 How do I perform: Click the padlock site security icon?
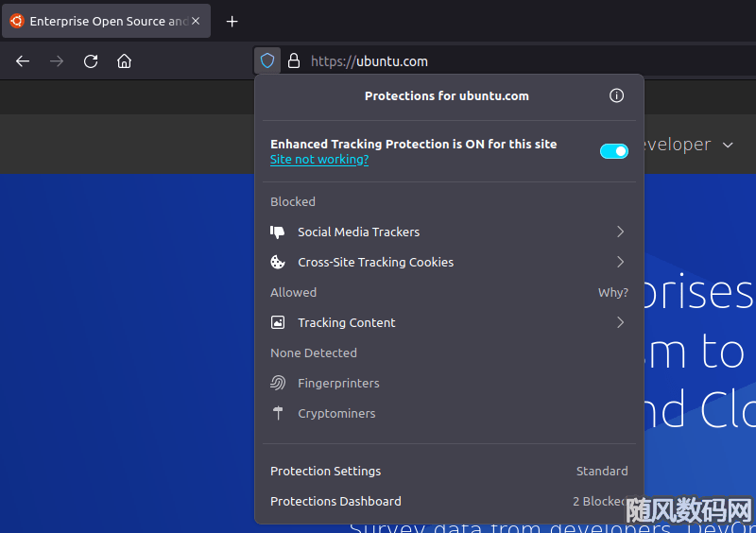tap(294, 60)
